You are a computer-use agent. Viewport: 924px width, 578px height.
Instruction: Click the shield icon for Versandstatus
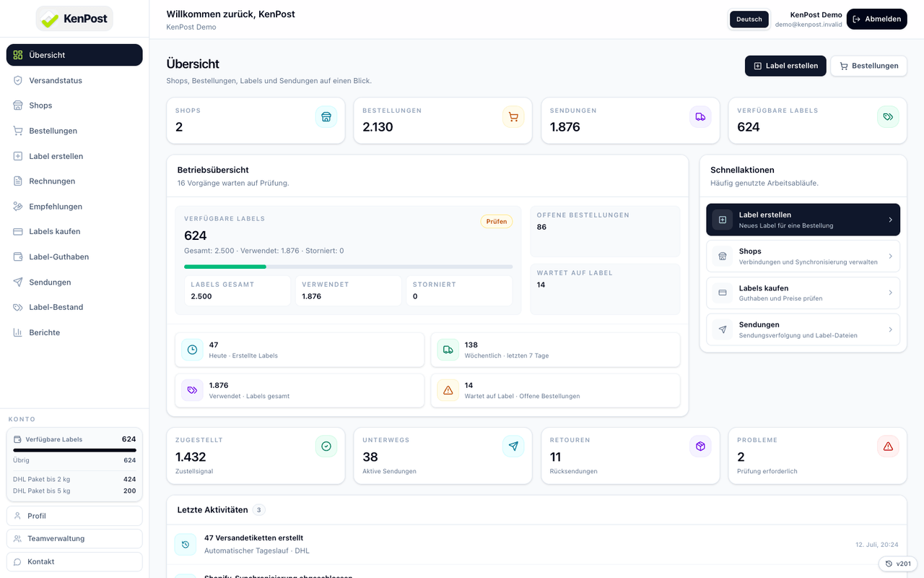coord(18,80)
